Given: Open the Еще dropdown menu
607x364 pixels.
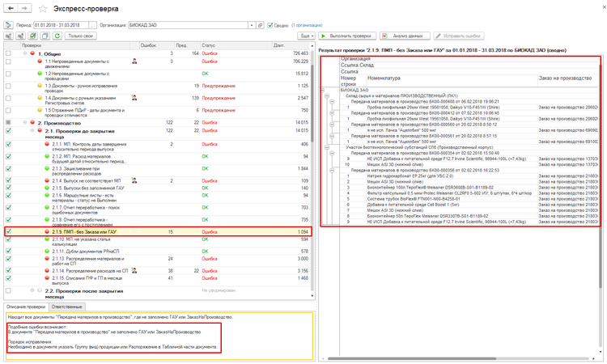Looking at the screenshot, I should pos(306,36).
